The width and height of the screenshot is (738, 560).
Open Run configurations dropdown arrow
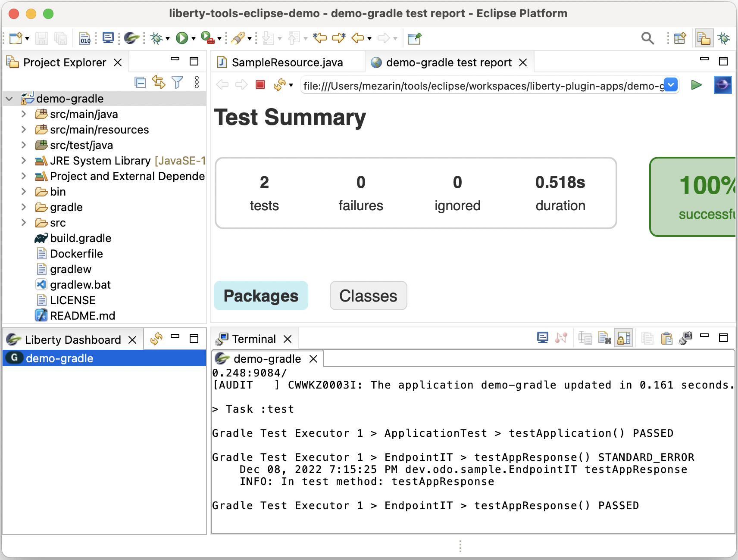tap(194, 39)
